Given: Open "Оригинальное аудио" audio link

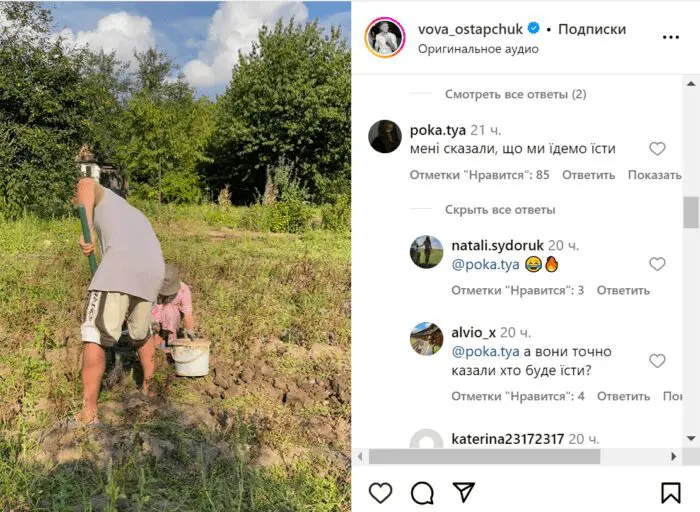Looking at the screenshot, I should [478, 49].
